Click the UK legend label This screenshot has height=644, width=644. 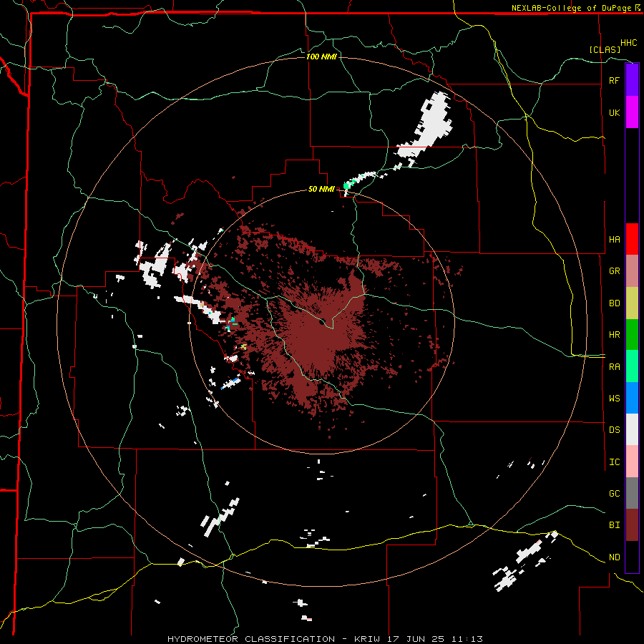point(614,113)
